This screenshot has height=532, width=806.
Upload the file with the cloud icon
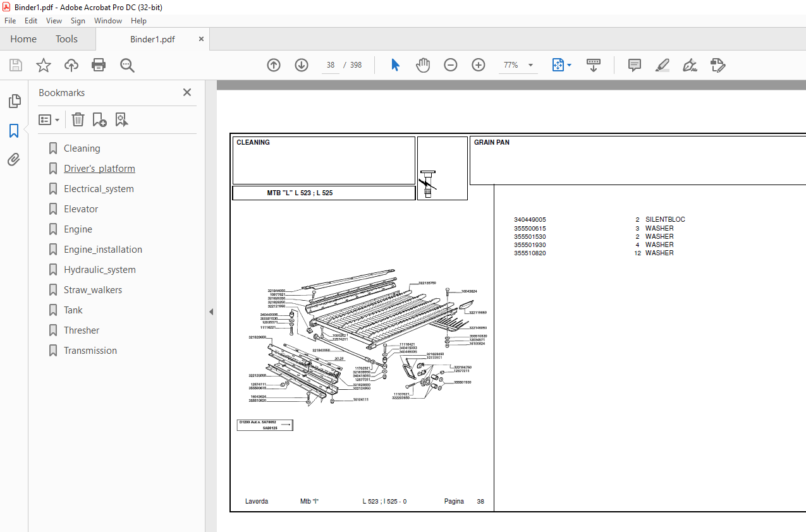(x=71, y=65)
